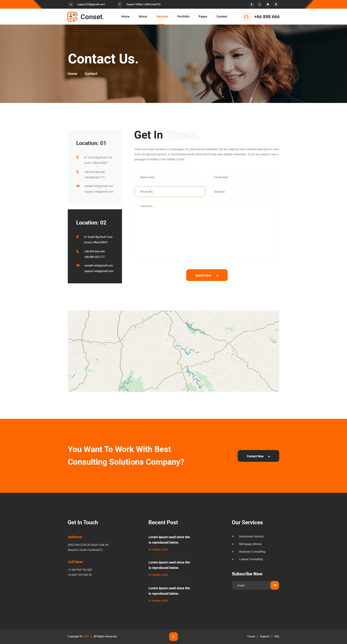Click the Name Here input field
Viewport: 347px width, 644px height.
point(170,177)
